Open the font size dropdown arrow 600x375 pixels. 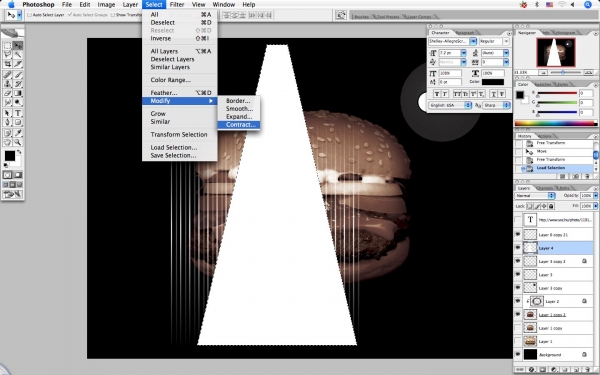pos(463,53)
